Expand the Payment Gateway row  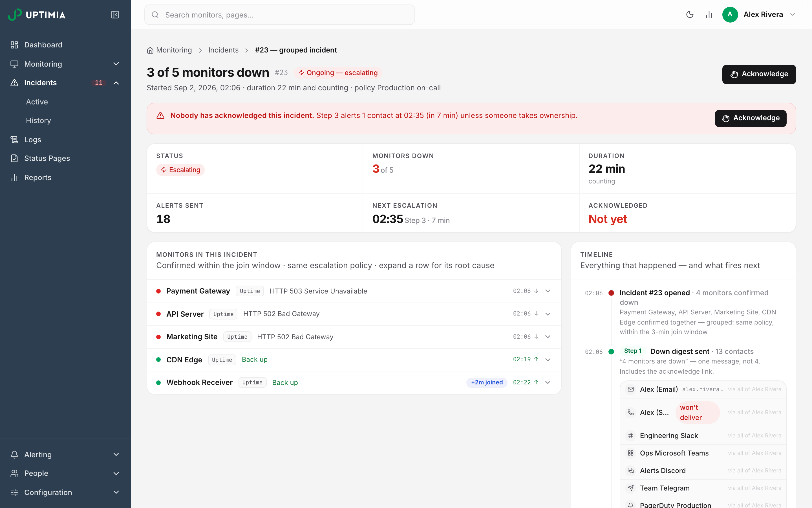pyautogui.click(x=548, y=291)
